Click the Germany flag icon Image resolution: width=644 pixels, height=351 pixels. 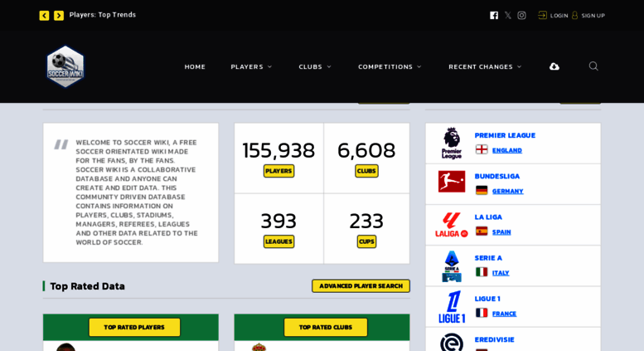pos(482,190)
